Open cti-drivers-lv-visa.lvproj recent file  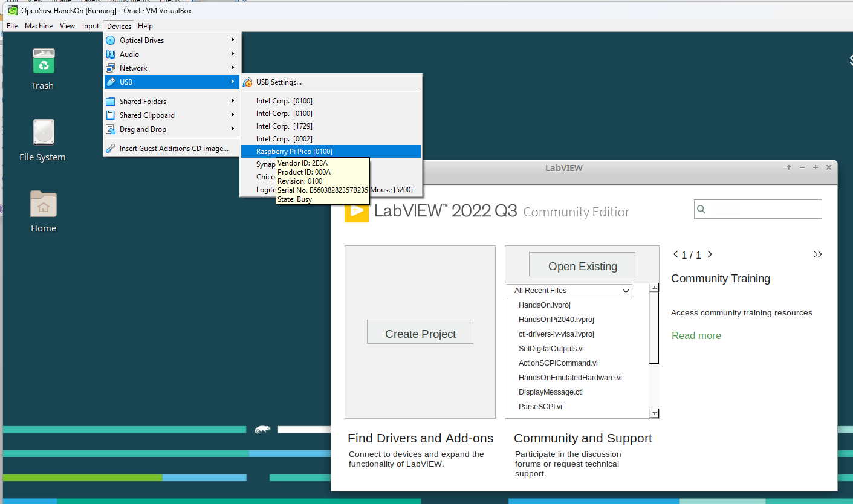(556, 334)
